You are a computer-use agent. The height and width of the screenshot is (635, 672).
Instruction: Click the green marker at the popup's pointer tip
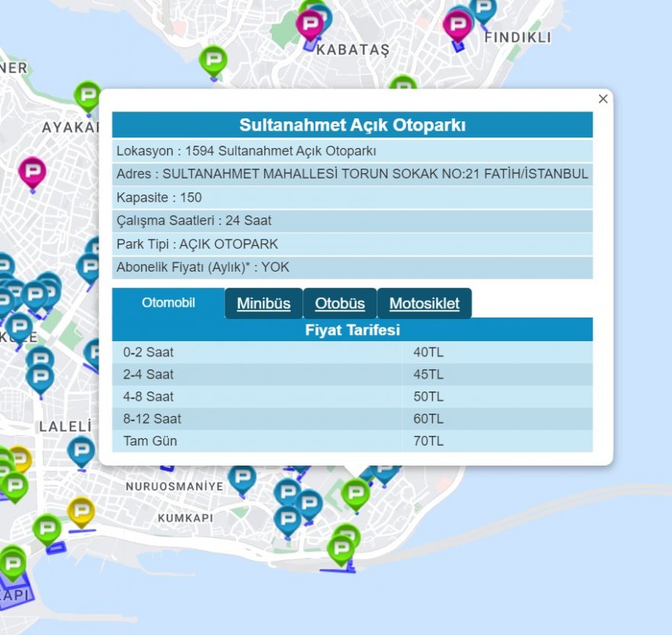(x=355, y=494)
